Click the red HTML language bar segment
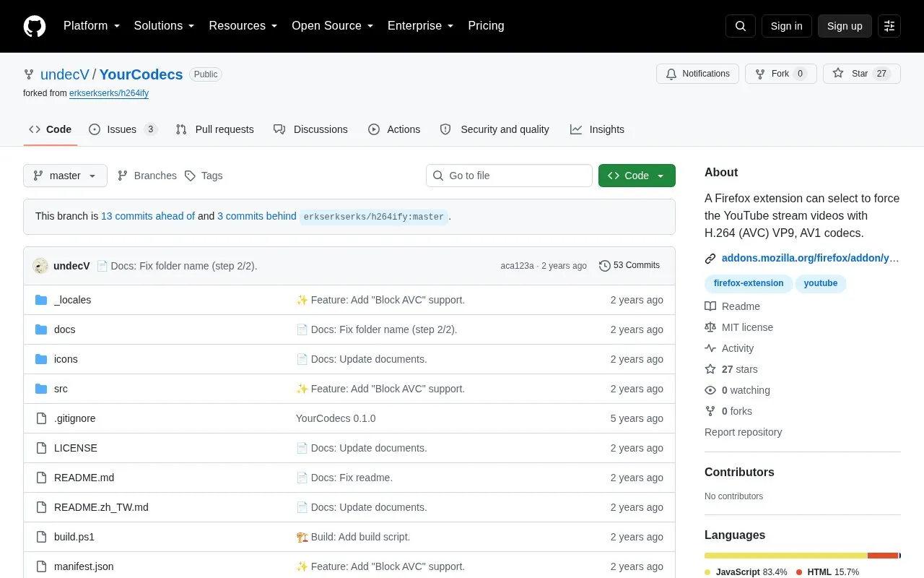The image size is (924, 578). (x=883, y=556)
